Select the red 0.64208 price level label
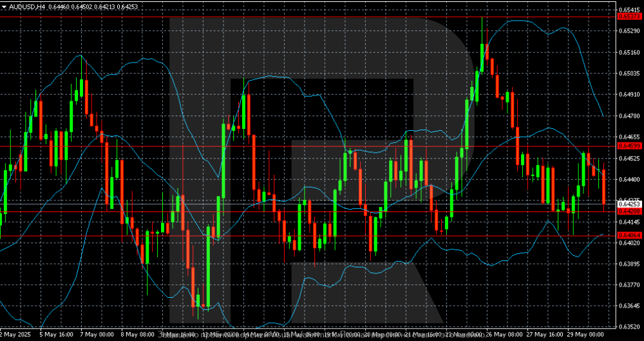The height and width of the screenshot is (341, 644). point(629,211)
